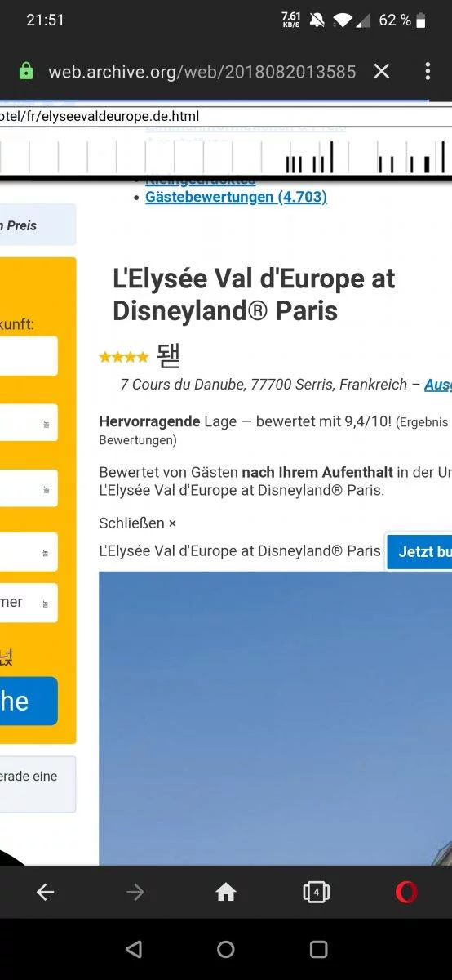Tap the Jetzt buchen button
Image resolution: width=452 pixels, height=980 pixels.
click(x=419, y=552)
